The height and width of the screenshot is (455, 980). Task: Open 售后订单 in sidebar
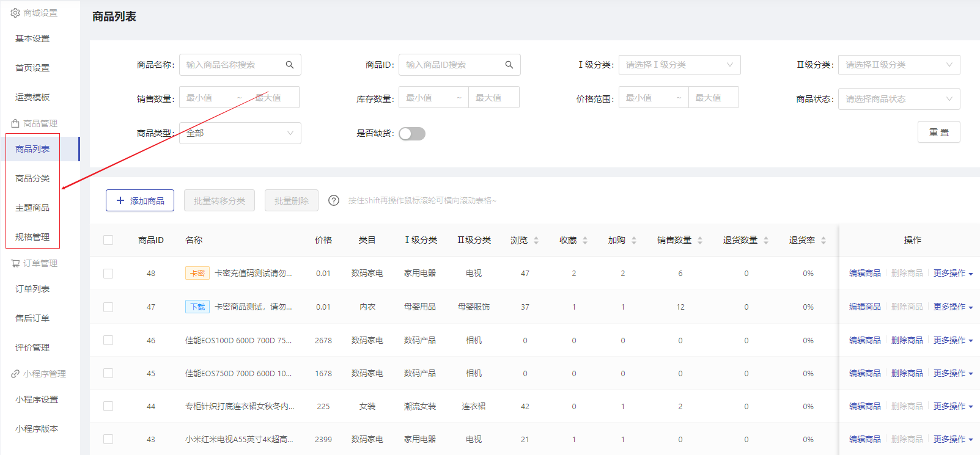click(x=32, y=318)
